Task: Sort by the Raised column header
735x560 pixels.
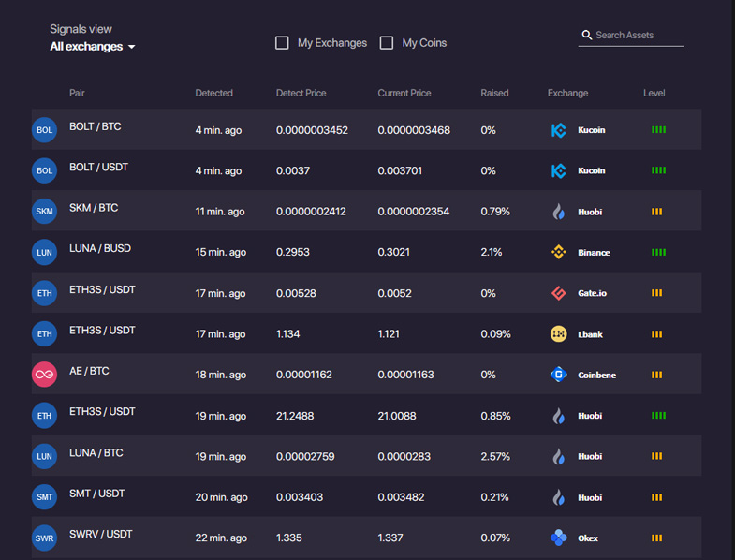Action: point(494,93)
